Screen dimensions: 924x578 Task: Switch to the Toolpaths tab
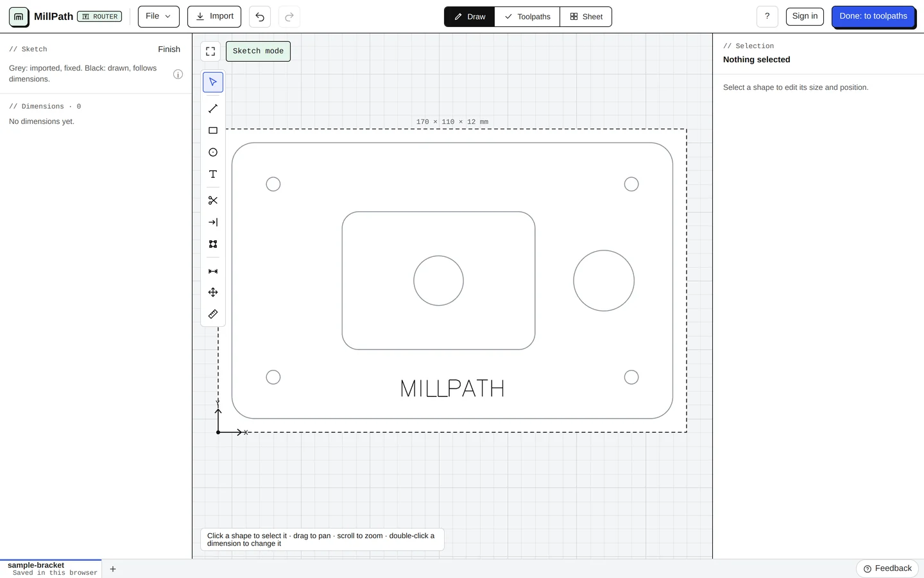pos(527,17)
